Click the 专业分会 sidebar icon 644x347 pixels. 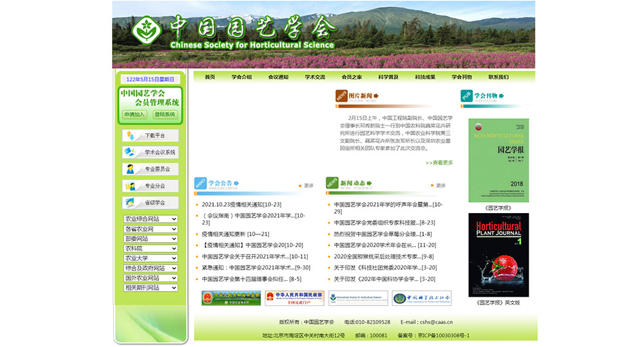[130, 185]
